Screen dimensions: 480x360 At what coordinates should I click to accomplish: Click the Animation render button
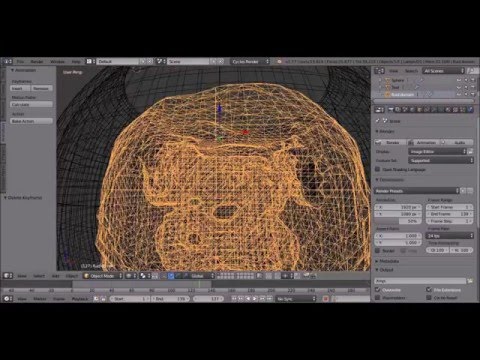[x=423, y=142]
